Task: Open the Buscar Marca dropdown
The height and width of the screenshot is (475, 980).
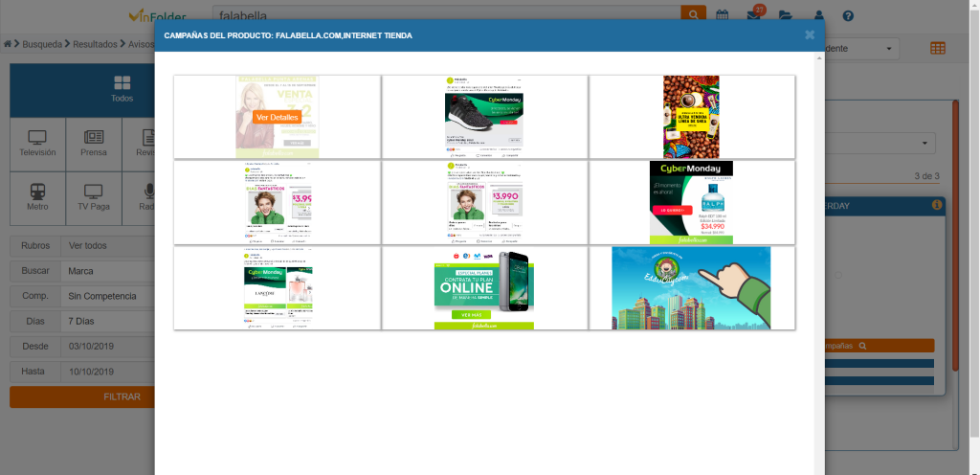Action: point(107,271)
